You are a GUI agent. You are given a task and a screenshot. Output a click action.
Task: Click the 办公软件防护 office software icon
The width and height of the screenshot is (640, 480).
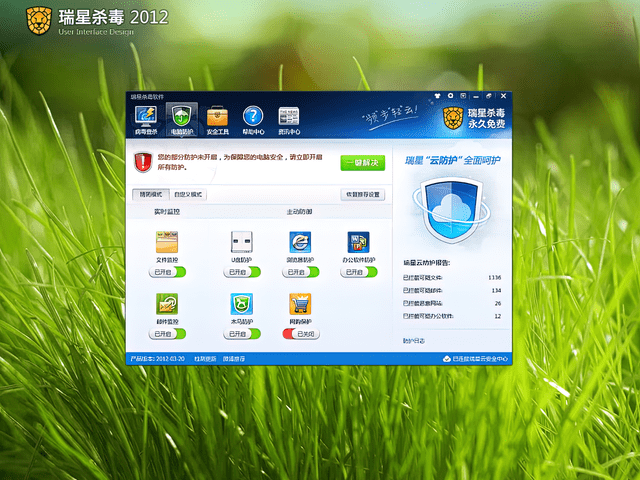[358, 242]
